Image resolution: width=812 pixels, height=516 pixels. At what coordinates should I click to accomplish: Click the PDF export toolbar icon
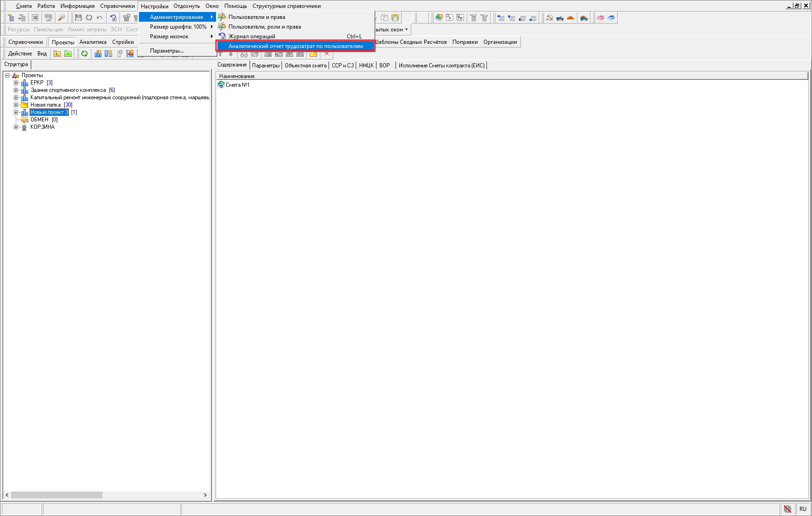point(48,18)
